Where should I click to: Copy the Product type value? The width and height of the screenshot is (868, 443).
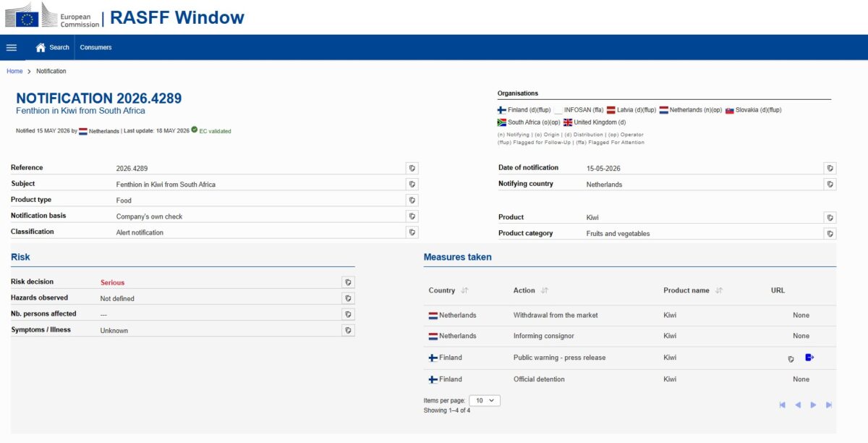(412, 200)
